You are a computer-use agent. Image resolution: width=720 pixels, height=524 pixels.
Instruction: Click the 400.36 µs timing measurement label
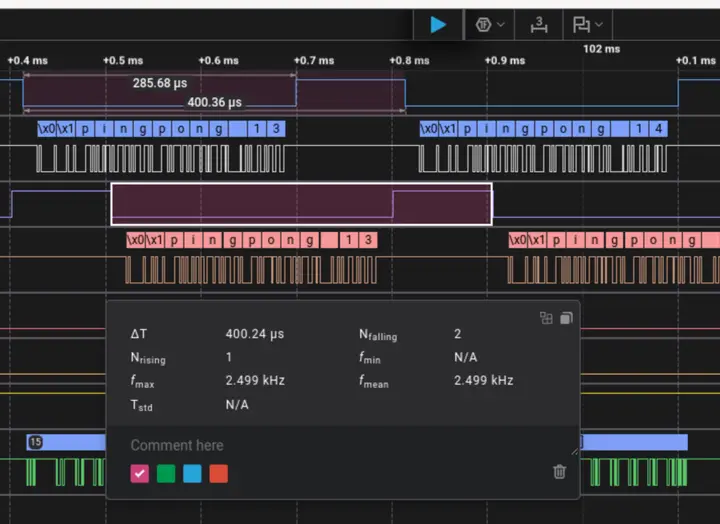point(214,102)
